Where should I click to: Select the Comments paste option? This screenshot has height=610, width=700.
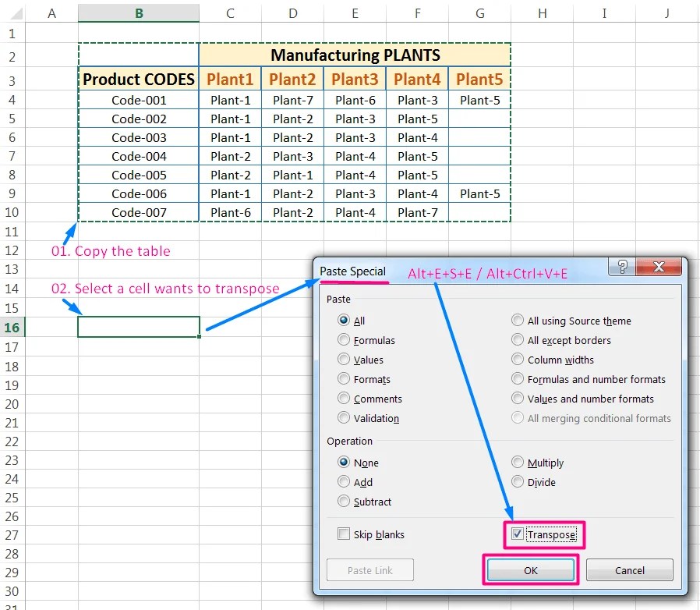343,399
